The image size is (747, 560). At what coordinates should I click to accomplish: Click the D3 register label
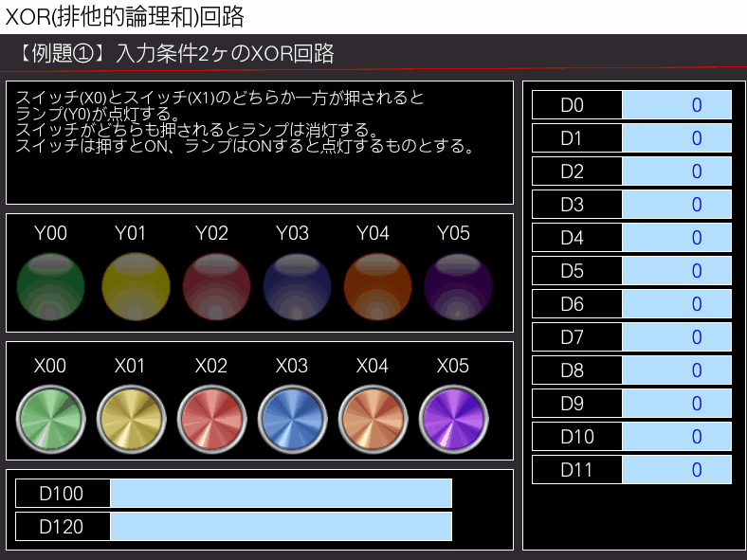tap(573, 205)
